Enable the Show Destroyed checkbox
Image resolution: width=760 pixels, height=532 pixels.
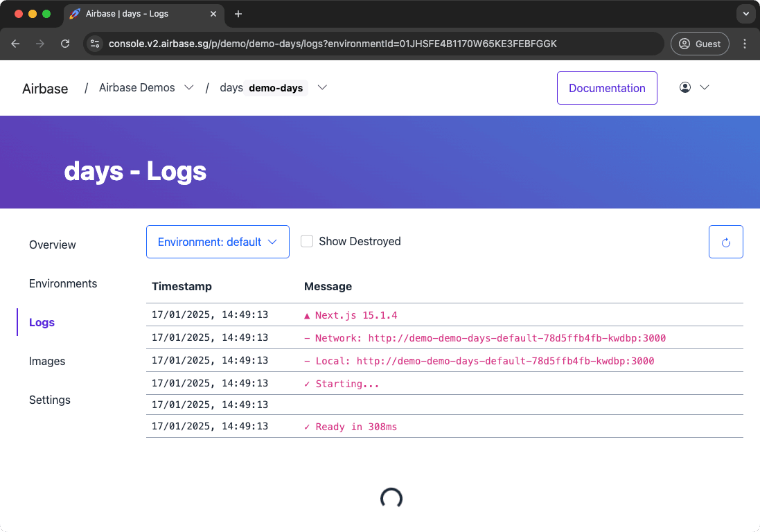[307, 241]
